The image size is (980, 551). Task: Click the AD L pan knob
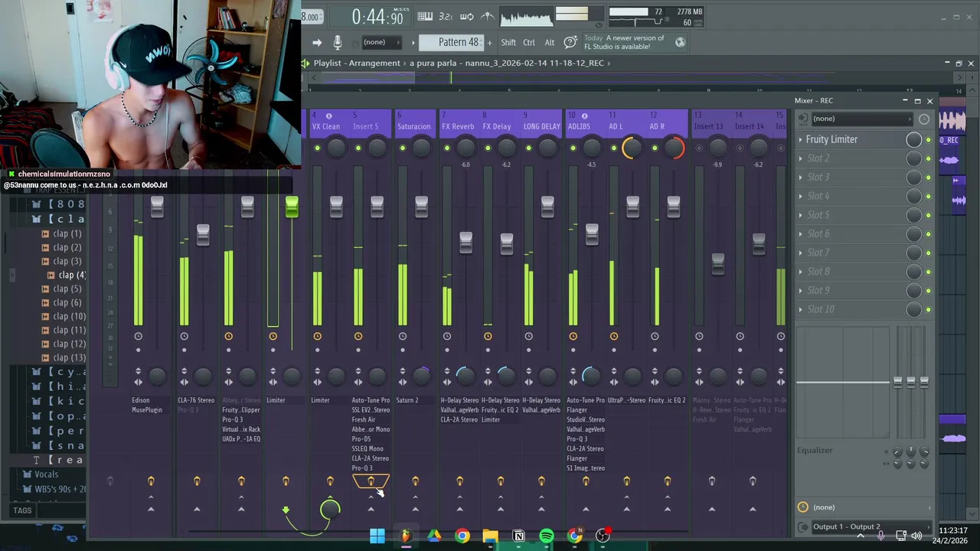tap(632, 148)
